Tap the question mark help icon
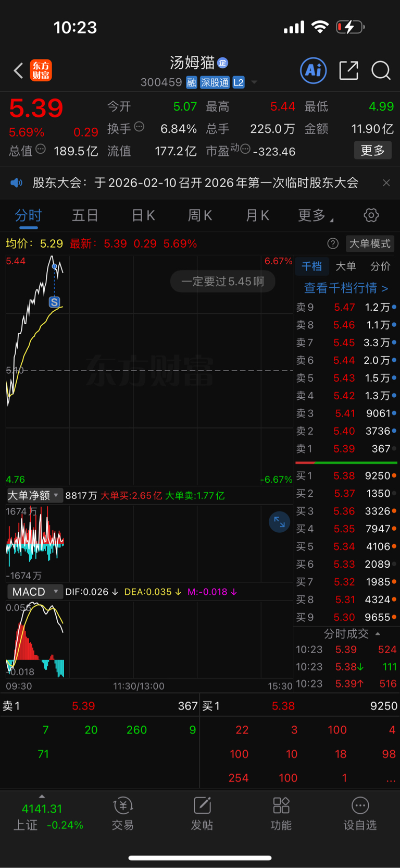Viewport: 400px width, 868px height. coord(333,243)
